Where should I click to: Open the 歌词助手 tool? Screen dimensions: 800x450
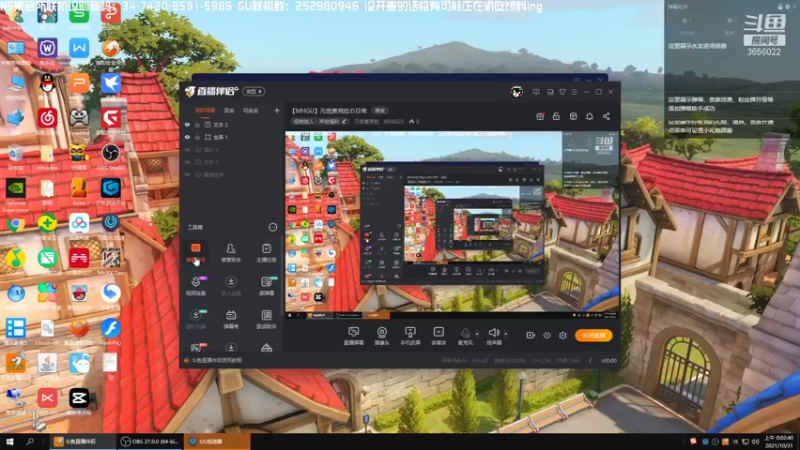click(266, 319)
